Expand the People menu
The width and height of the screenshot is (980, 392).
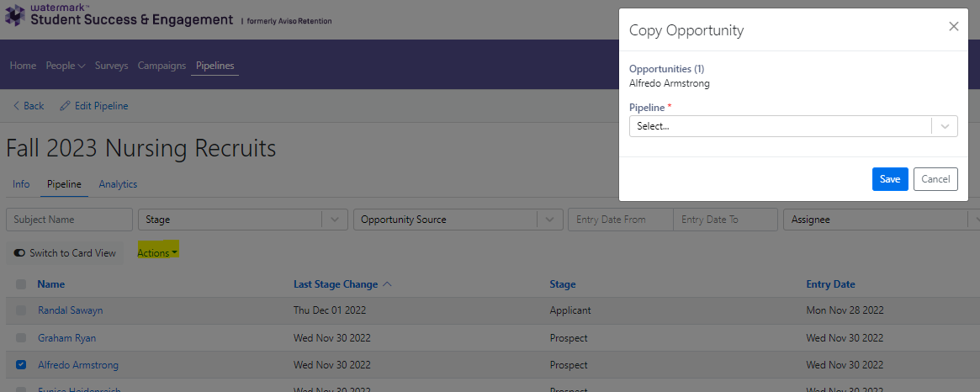tap(66, 65)
